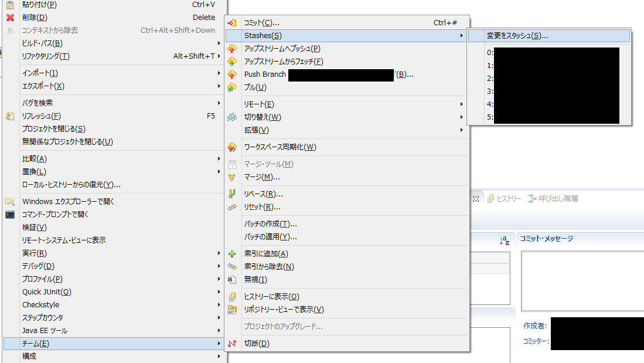Click the switch branch icon beside 切り替え
The width and height of the screenshot is (644, 363).
[232, 117]
